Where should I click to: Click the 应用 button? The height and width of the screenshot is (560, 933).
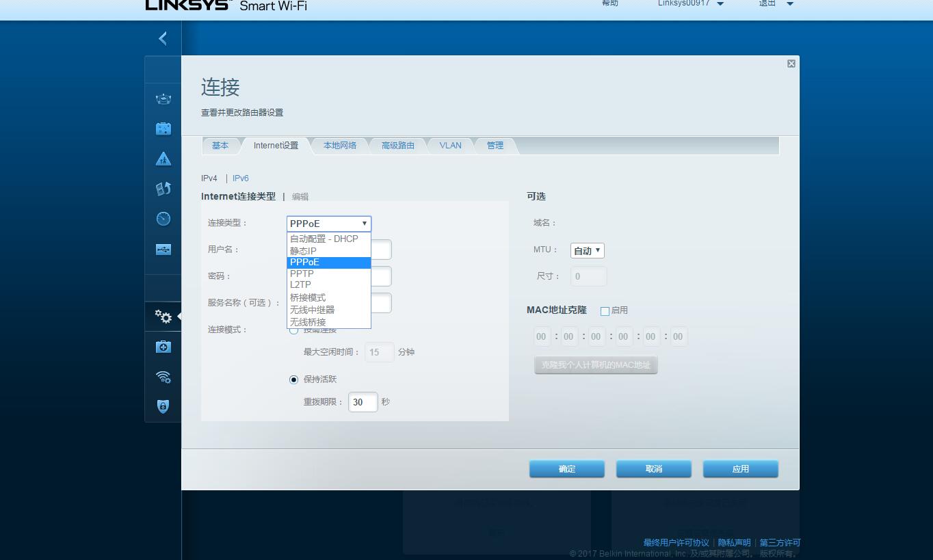click(740, 468)
